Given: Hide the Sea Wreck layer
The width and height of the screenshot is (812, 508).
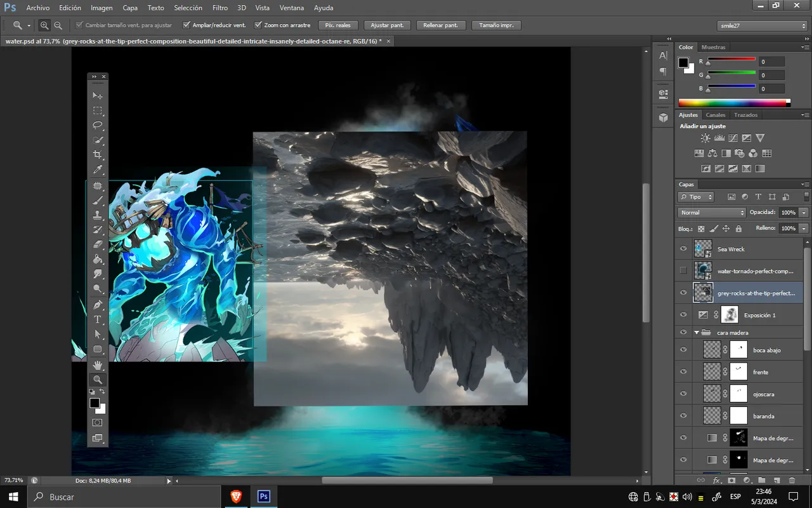Looking at the screenshot, I should pyautogui.click(x=683, y=249).
